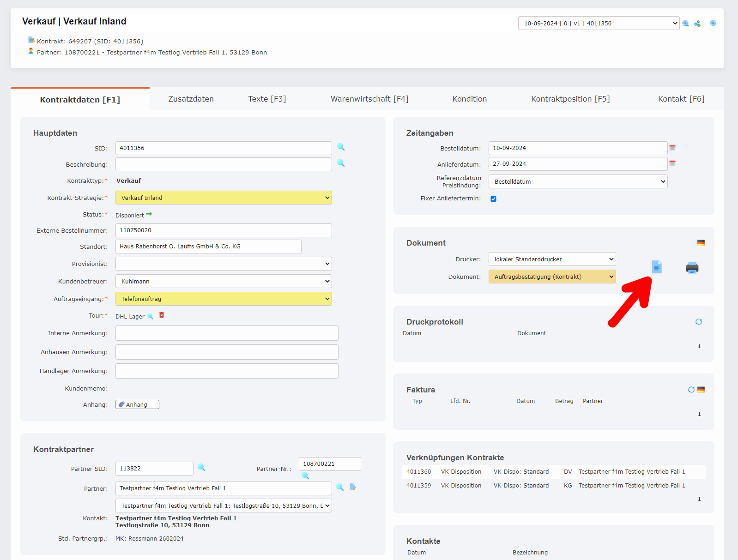This screenshot has height=560, width=738.
Task: Click the status change arrow next to Disponiert
Action: pyautogui.click(x=149, y=214)
